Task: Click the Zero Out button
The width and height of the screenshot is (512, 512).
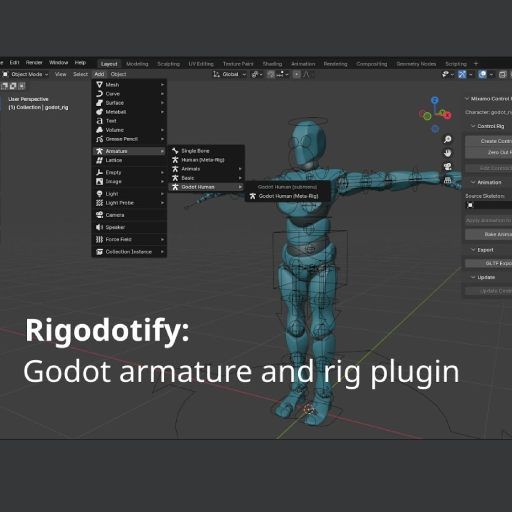Action: tap(489, 152)
